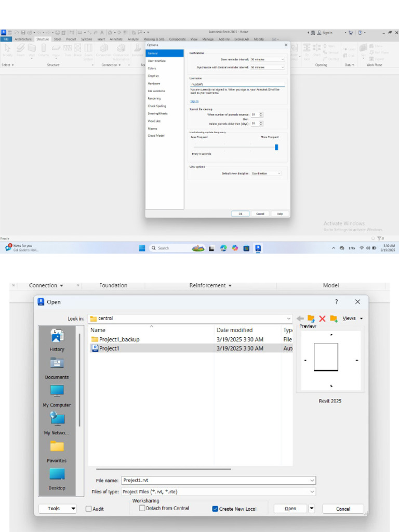The height and width of the screenshot is (532, 399).
Task: Jump to Desktop in places bar
Action: tap(57, 478)
